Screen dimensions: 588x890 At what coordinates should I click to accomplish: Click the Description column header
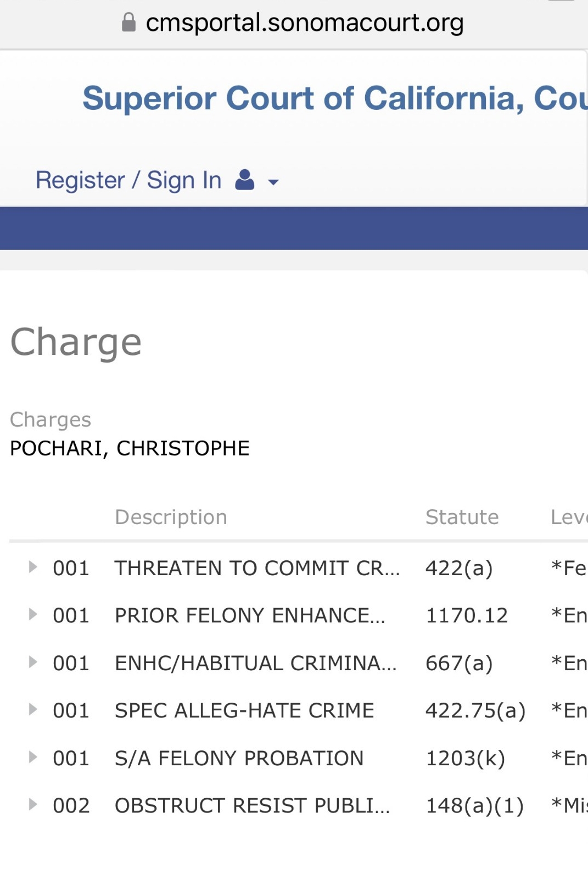[171, 517]
